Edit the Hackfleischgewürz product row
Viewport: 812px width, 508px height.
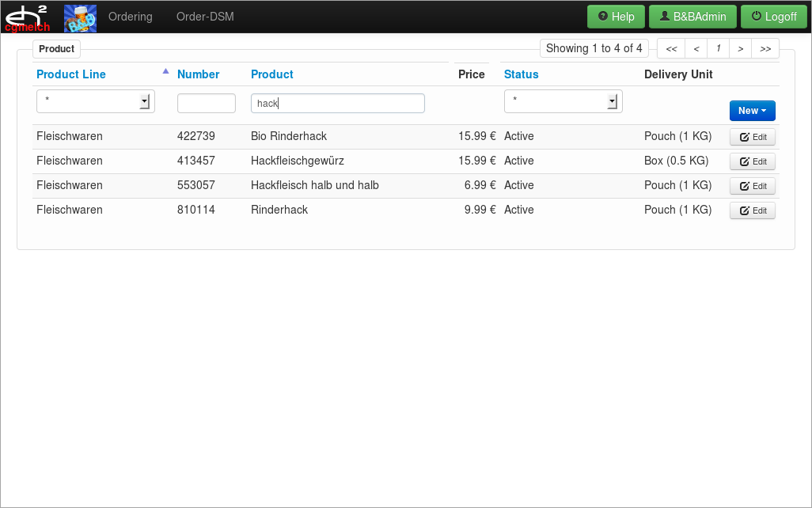pos(752,161)
